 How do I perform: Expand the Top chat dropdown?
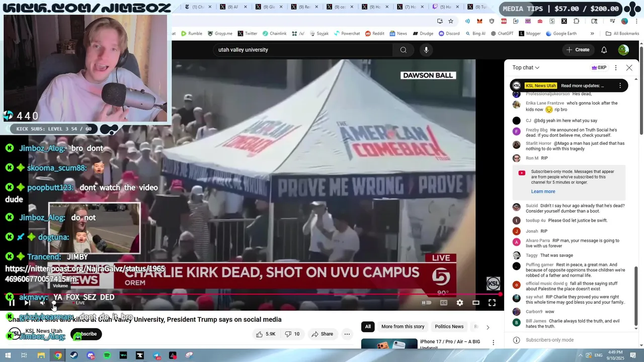pyautogui.click(x=526, y=67)
